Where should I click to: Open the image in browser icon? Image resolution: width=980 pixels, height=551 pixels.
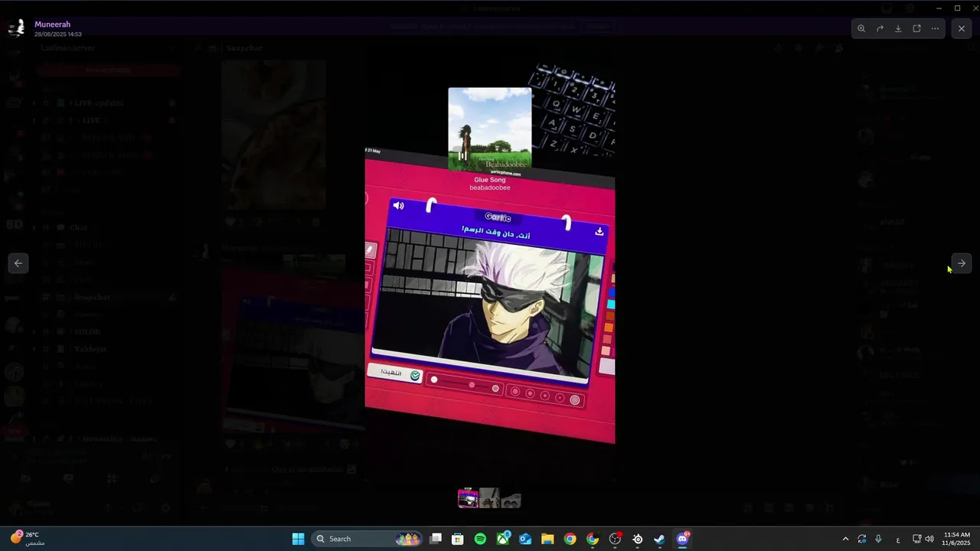tap(916, 28)
